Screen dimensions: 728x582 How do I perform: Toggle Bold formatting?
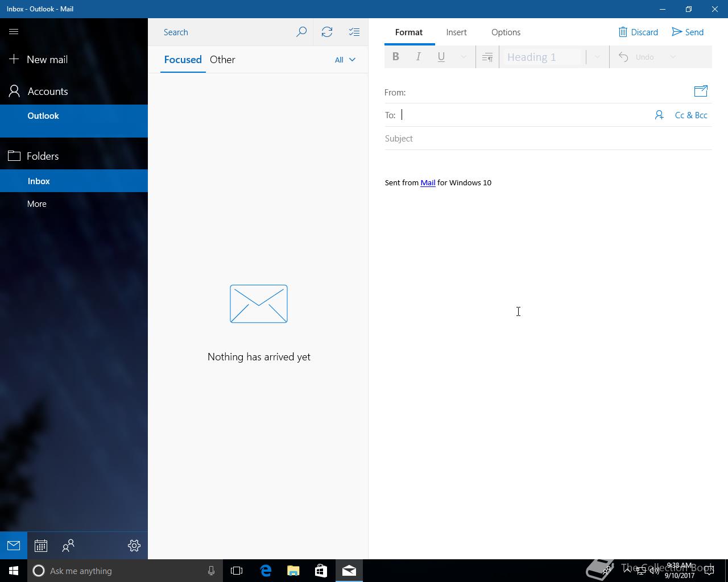(396, 57)
